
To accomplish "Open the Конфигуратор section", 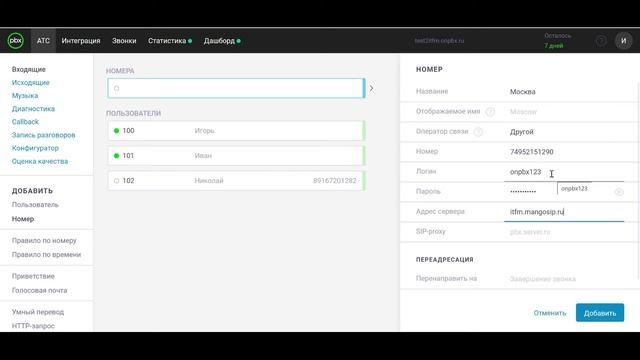I will point(35,148).
